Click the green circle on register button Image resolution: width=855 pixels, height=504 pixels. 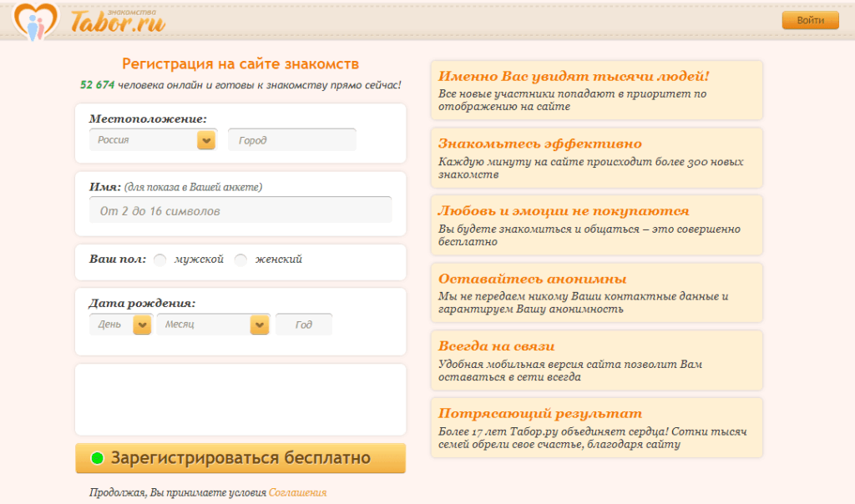(x=97, y=458)
